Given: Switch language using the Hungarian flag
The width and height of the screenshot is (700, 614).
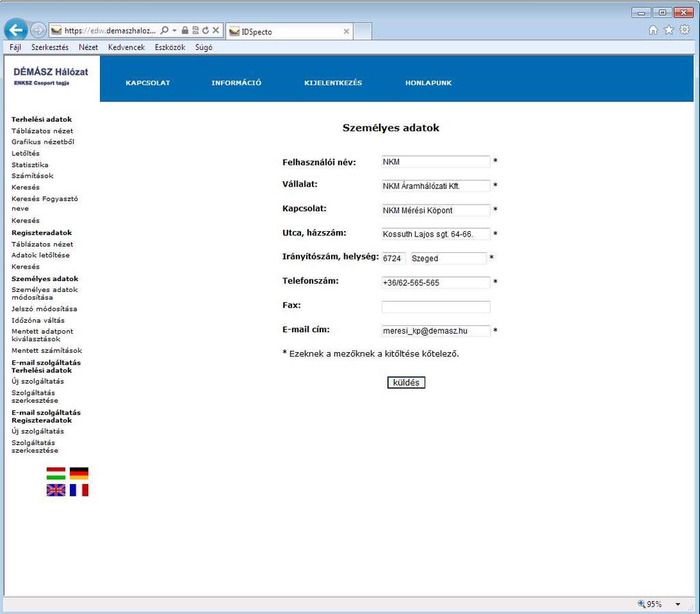Looking at the screenshot, I should [56, 473].
